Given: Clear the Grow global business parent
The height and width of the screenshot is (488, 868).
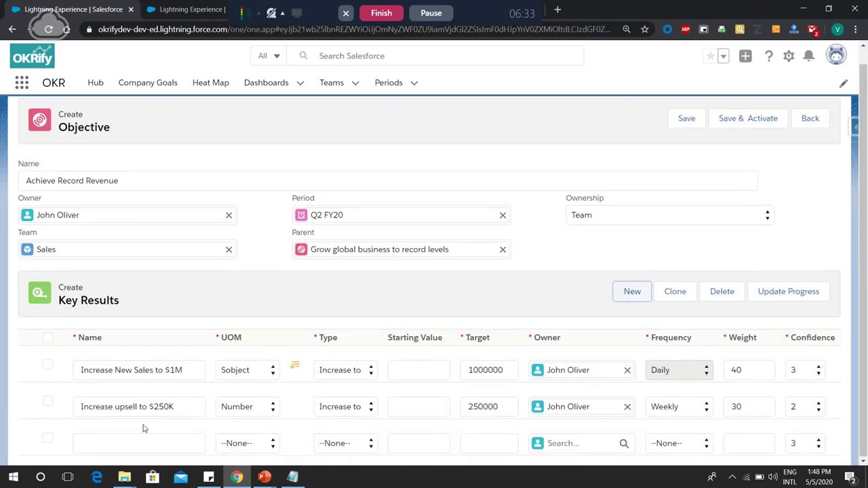Looking at the screenshot, I should (x=502, y=249).
